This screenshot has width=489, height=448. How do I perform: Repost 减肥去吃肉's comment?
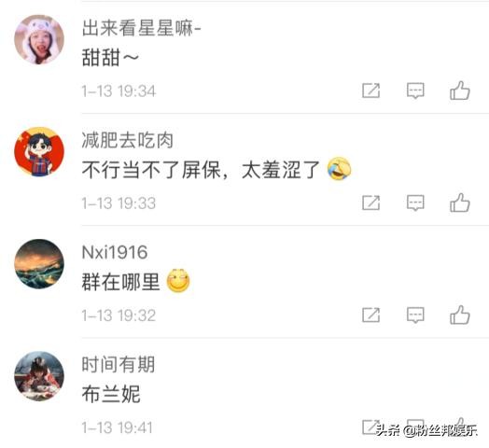pos(370,203)
